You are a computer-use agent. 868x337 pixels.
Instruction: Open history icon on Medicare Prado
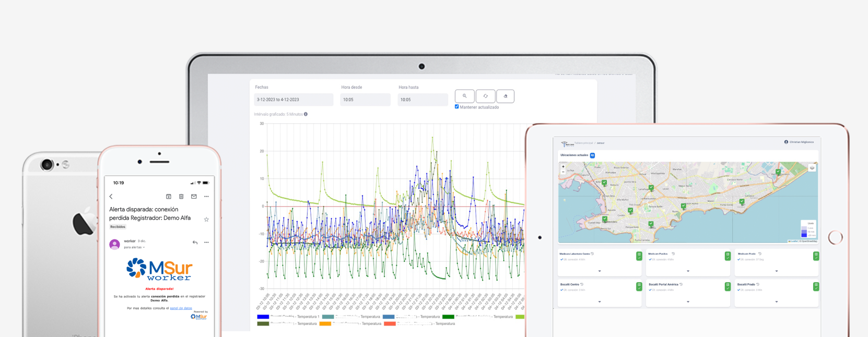760,254
